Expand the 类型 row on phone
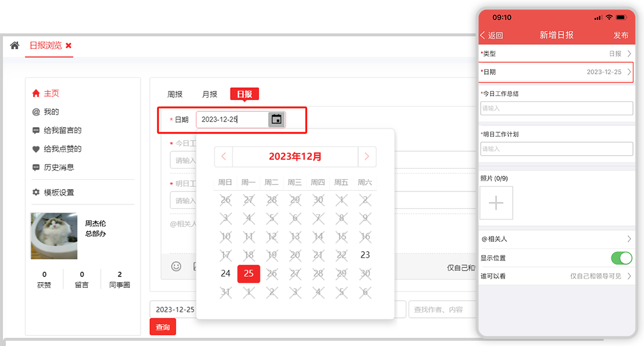Screen dimensions: 644x346 [629, 54]
